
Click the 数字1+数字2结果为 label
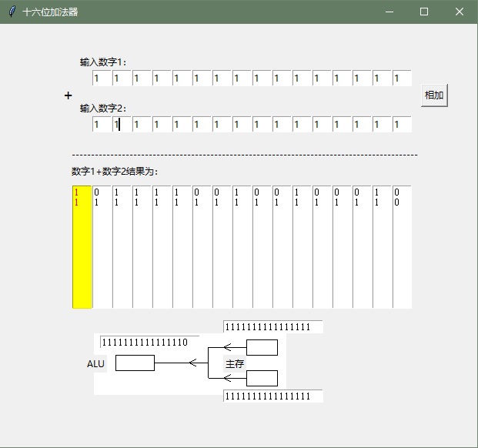tap(115, 172)
